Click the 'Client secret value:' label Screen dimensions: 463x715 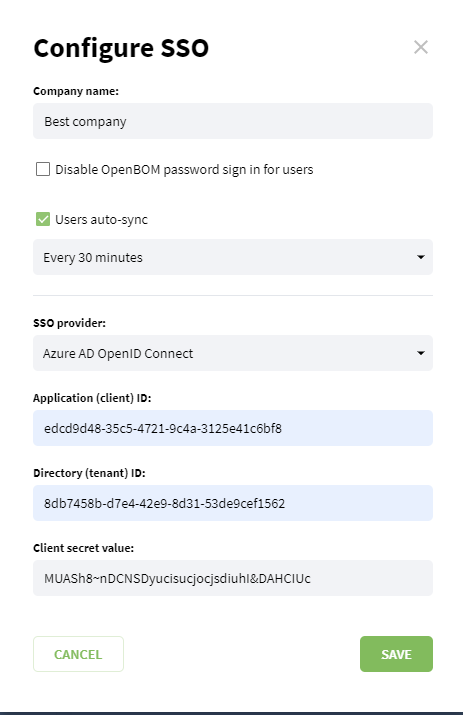83,548
